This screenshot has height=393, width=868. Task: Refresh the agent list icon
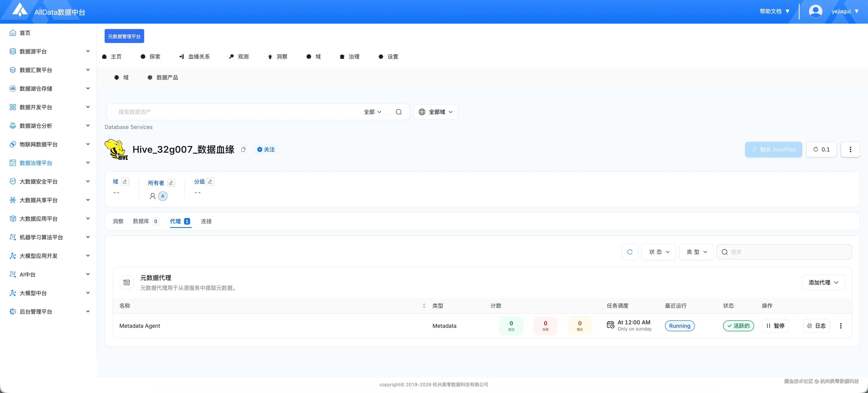(x=630, y=252)
